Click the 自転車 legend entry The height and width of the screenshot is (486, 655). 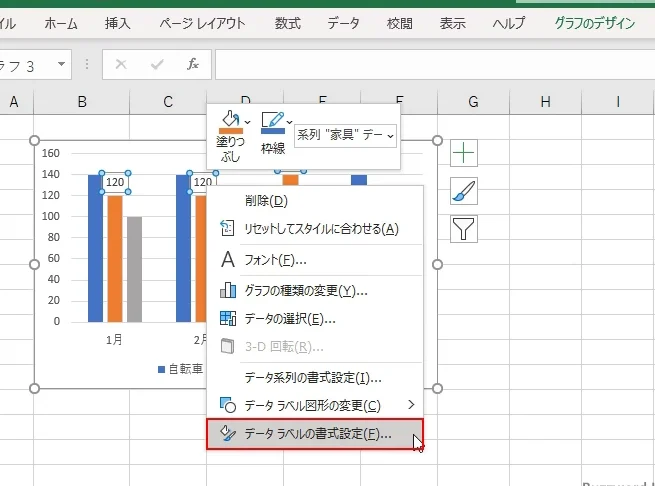click(180, 369)
